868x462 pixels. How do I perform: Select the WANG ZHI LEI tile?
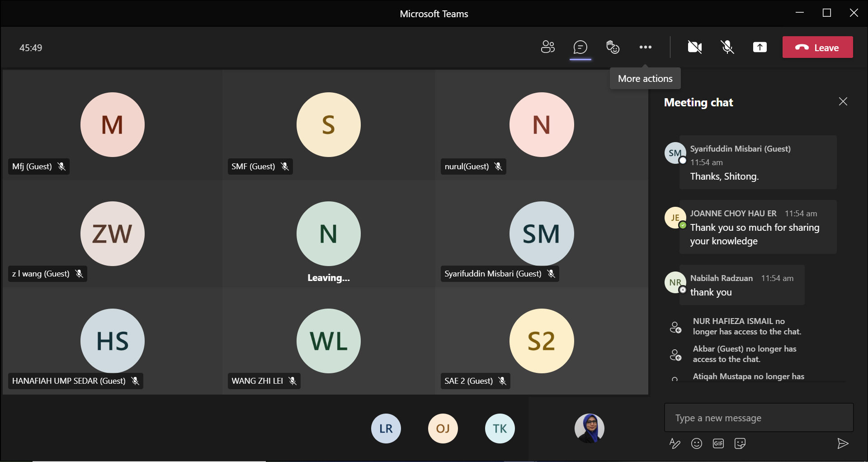329,340
